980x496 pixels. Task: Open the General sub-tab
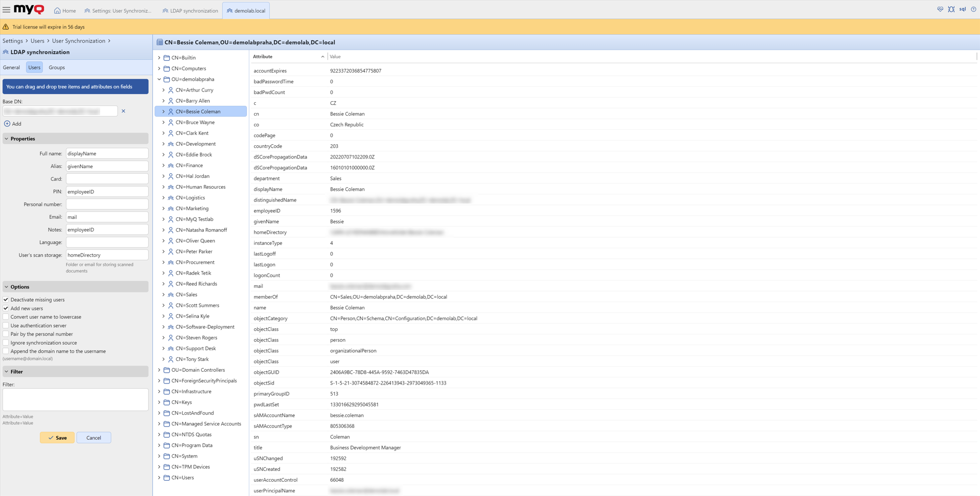tap(11, 67)
